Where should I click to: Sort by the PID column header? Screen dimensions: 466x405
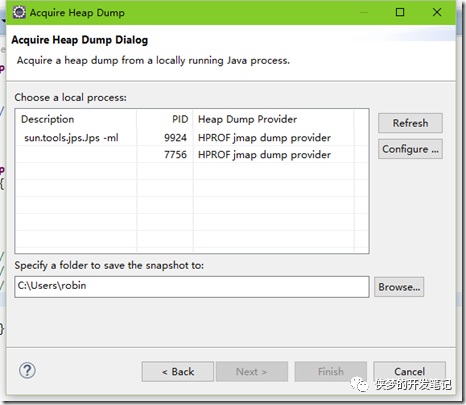click(x=165, y=119)
